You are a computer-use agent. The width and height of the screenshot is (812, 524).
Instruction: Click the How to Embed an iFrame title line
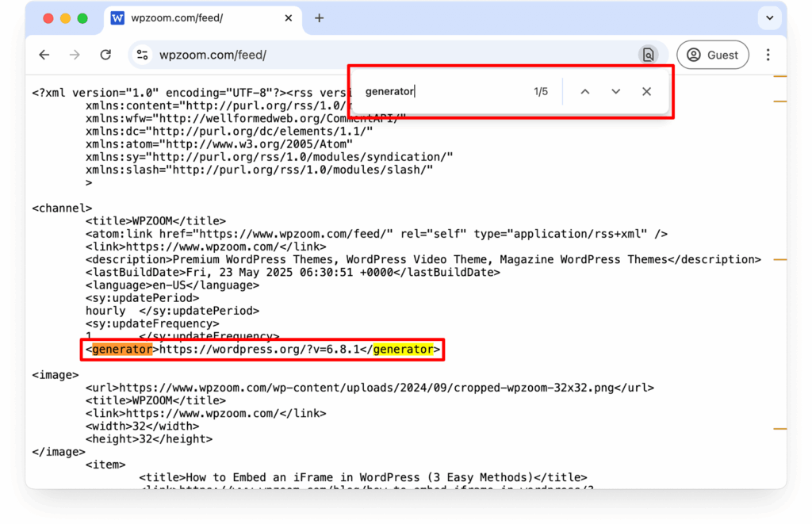[363, 477]
